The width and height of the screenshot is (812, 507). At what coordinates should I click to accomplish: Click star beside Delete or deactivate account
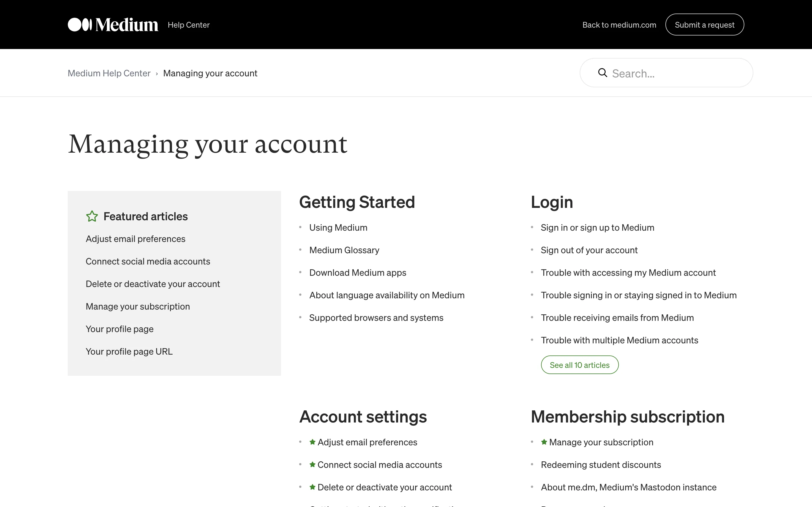tap(312, 487)
